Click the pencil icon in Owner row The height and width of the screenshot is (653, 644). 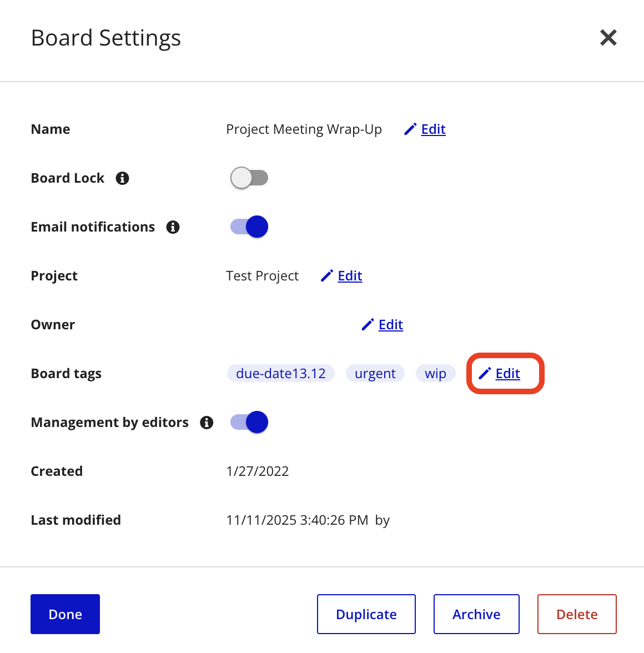pos(368,325)
